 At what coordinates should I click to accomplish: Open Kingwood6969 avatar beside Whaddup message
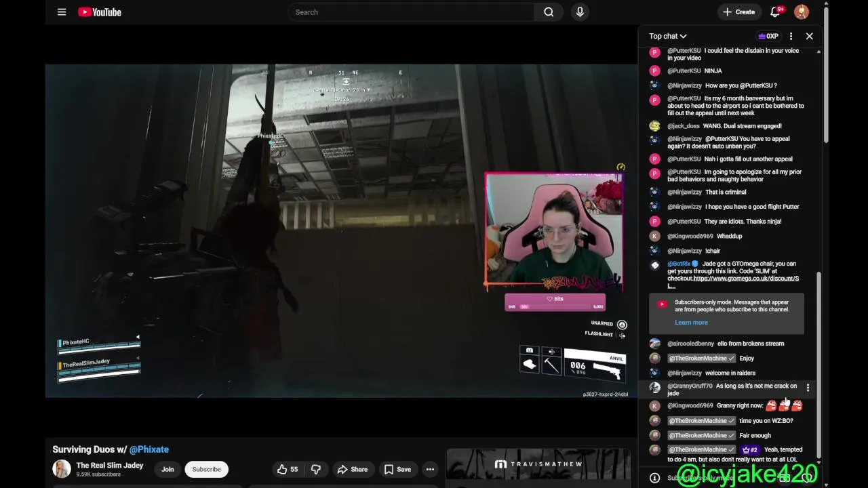[x=654, y=236]
